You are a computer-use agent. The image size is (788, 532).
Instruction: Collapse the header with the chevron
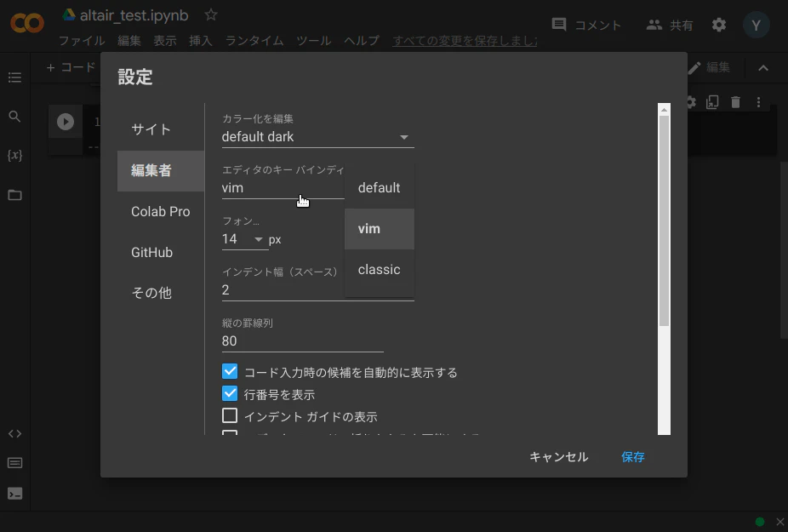pos(763,68)
